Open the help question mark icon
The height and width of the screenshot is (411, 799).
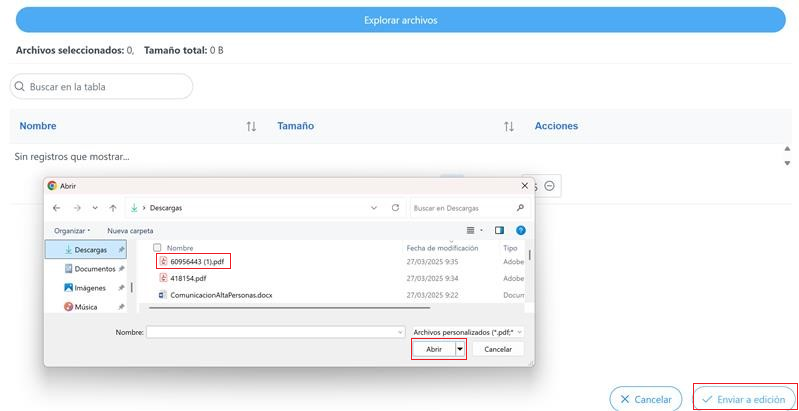[x=521, y=231]
